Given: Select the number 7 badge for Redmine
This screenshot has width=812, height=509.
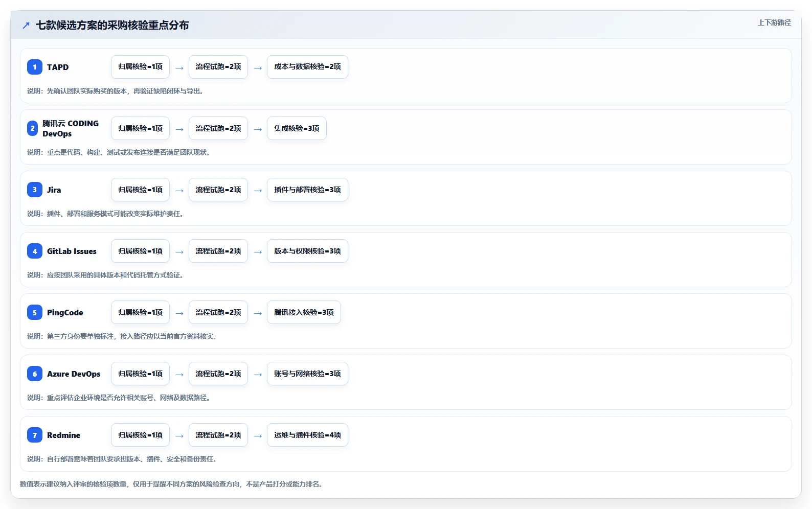Looking at the screenshot, I should coord(35,435).
